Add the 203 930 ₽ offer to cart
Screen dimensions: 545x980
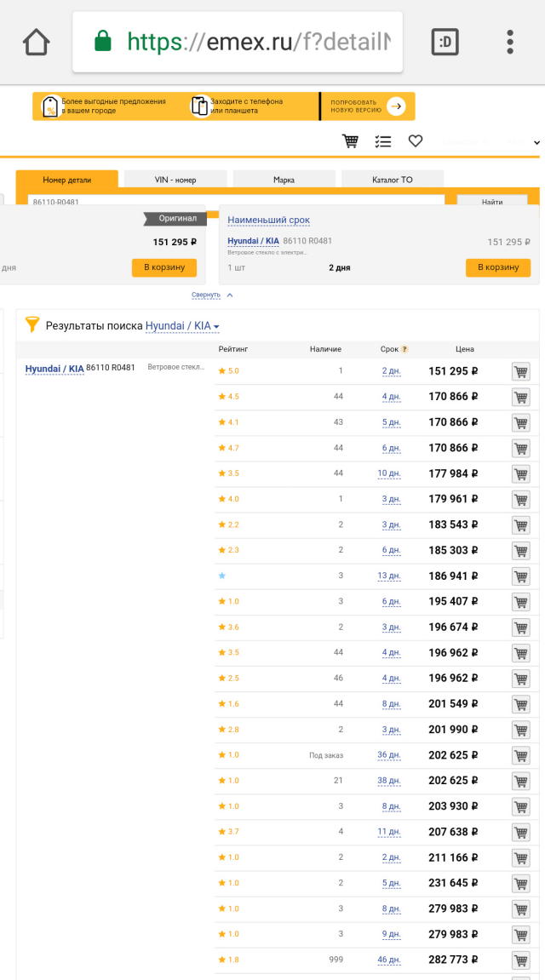tap(520, 807)
